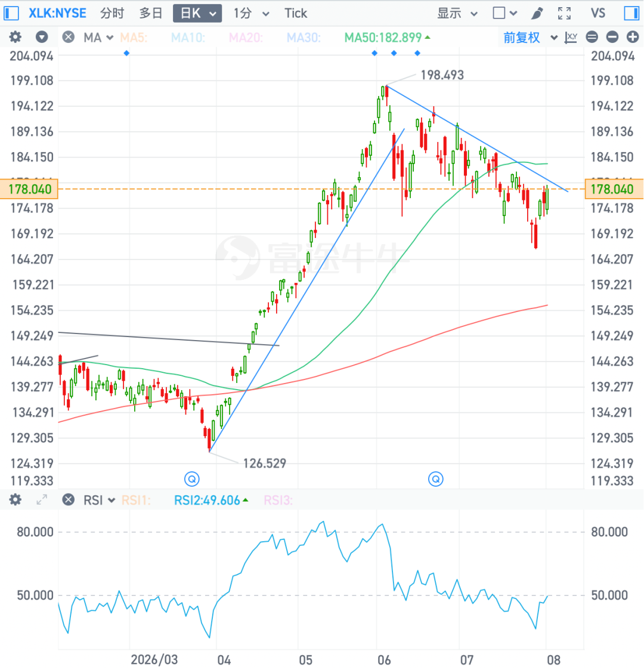Image resolution: width=644 pixels, height=670 pixels.
Task: Click the Q event marker near 06
Action: 436,479
